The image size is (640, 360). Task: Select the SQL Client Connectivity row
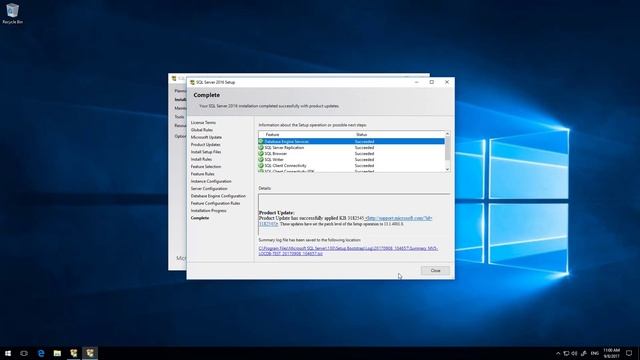coord(351,166)
